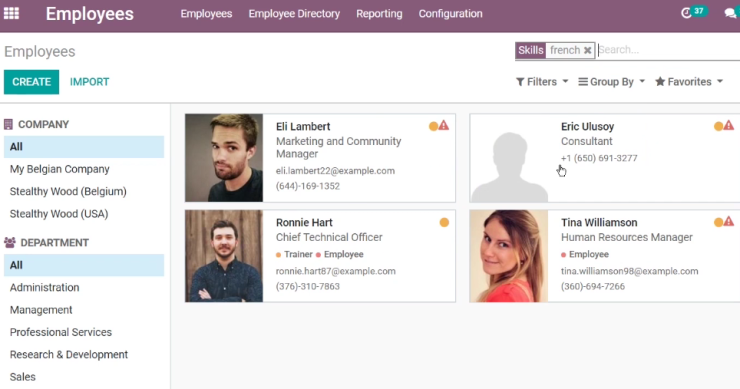Click the IMPORT button
This screenshot has height=389, width=740.
(89, 82)
